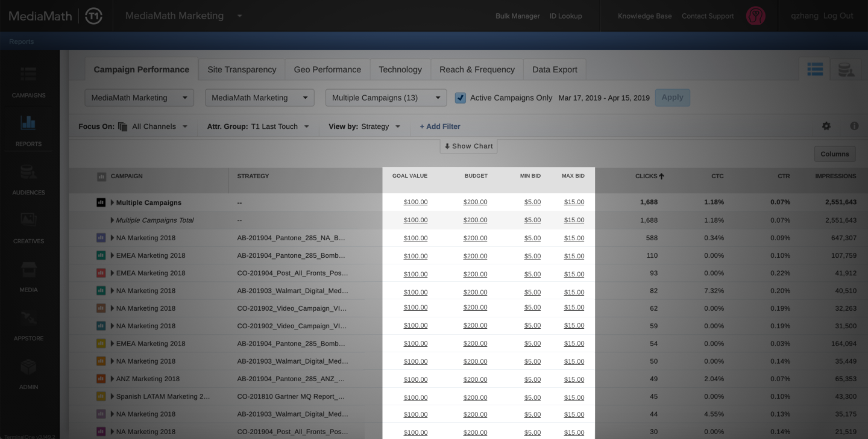The width and height of the screenshot is (868, 439).
Task: Switch to Reach & Frequency tab
Action: coord(477,70)
